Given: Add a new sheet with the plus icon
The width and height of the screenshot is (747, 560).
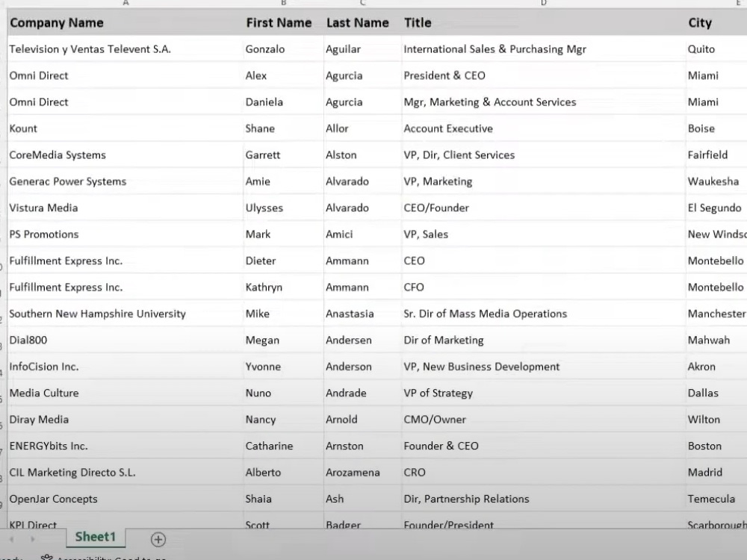Looking at the screenshot, I should pos(158,539).
